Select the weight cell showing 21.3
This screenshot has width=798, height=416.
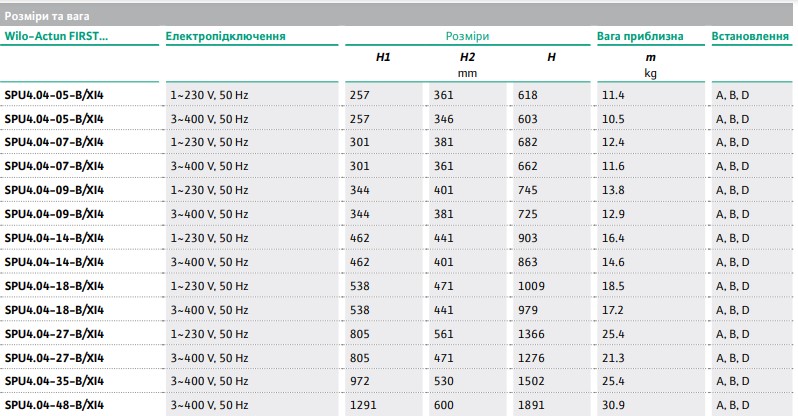[613, 358]
